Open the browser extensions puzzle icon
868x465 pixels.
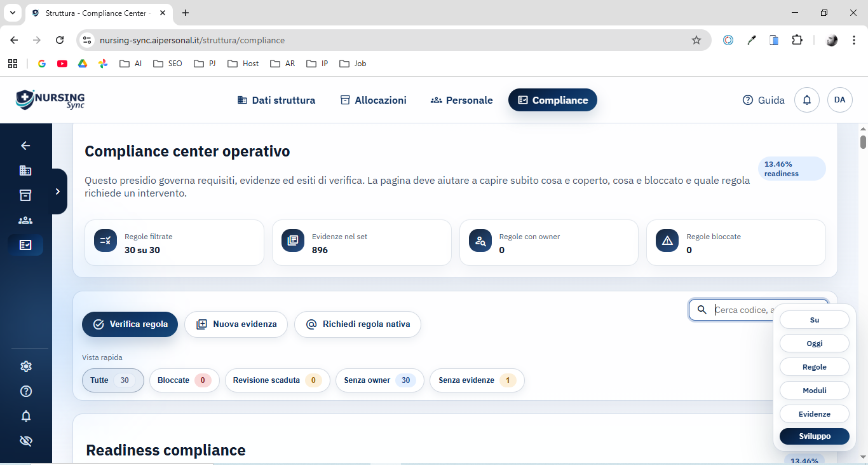pos(797,40)
